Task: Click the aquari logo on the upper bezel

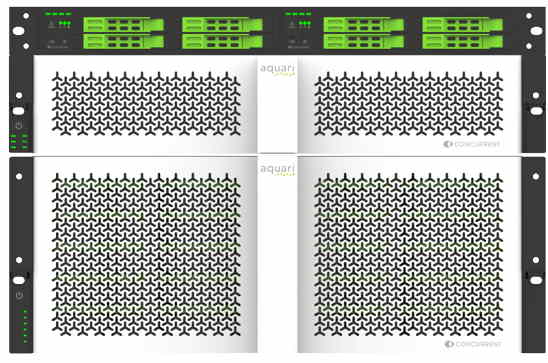Action: click(x=277, y=69)
